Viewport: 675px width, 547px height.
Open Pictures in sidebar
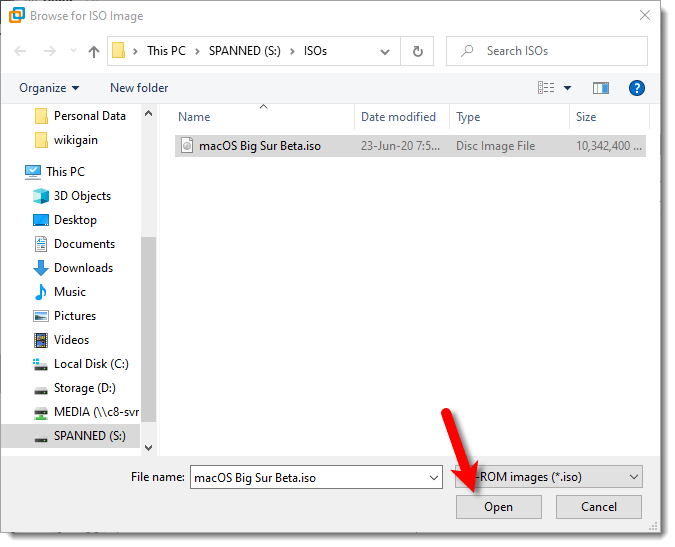pos(75,316)
